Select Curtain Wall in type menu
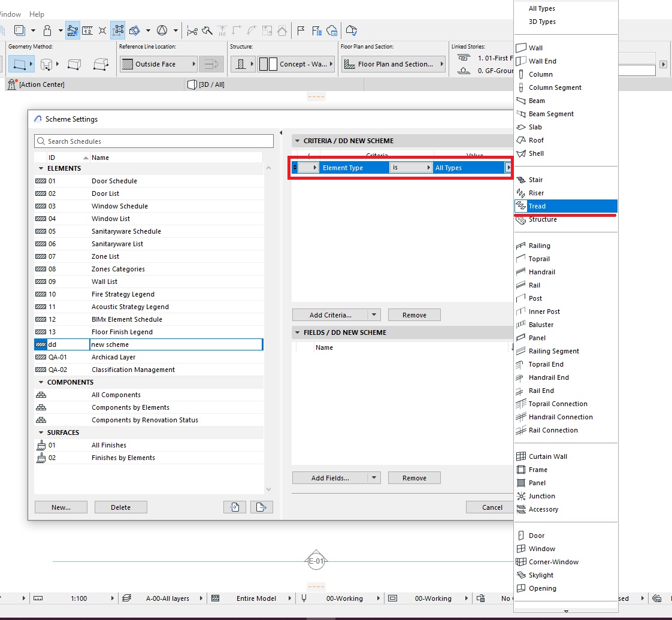Viewport: 672px width, 620px height. point(566,456)
